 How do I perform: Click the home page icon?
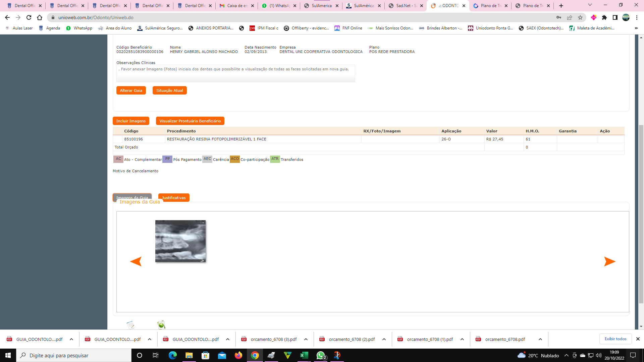tap(40, 17)
